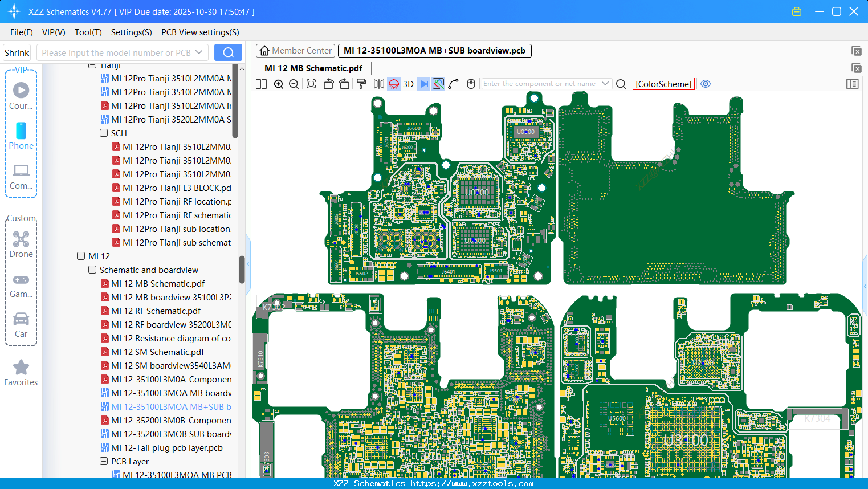Select the diode jump tool
868x489 pixels.
(x=422, y=84)
